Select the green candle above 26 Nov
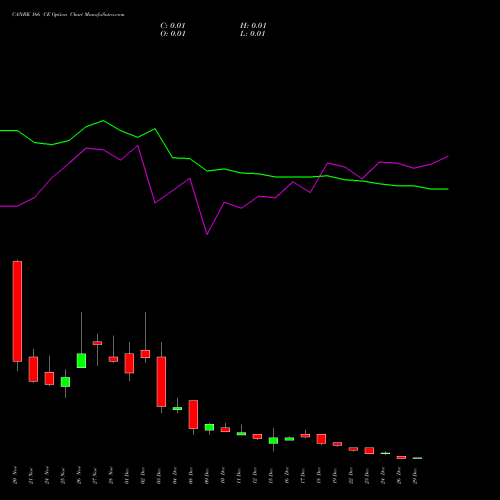500x500 pixels. [x=81, y=361]
